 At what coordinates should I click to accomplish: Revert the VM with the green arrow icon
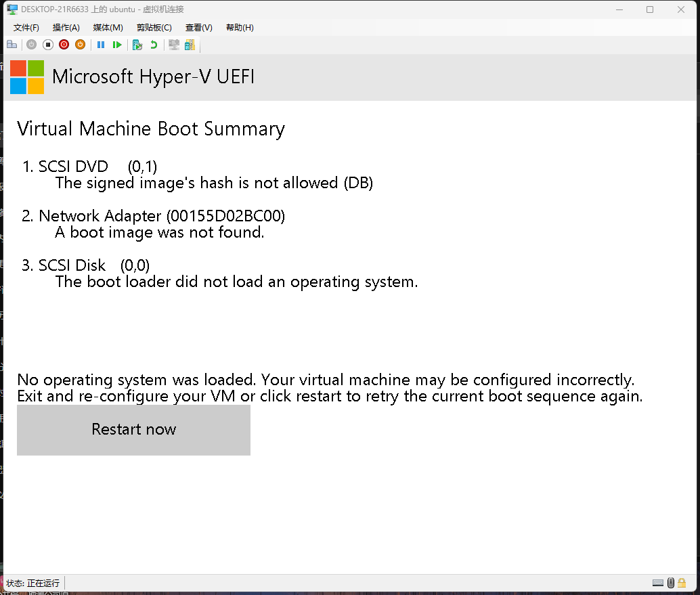coord(154,45)
